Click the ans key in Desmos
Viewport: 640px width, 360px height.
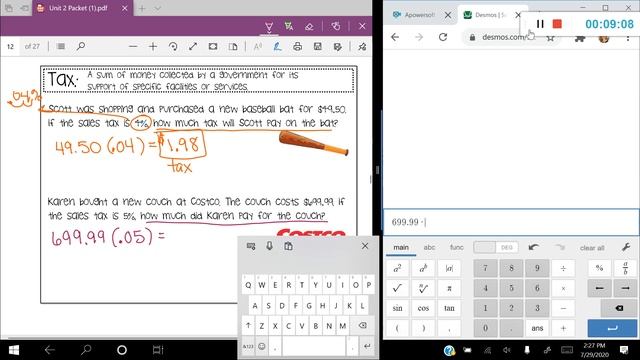tap(537, 328)
